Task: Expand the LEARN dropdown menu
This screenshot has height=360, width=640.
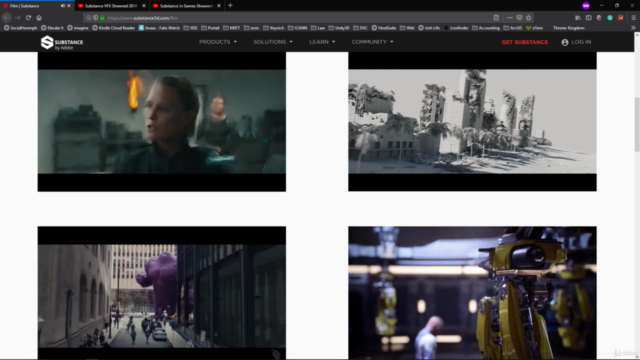Action: coord(322,42)
